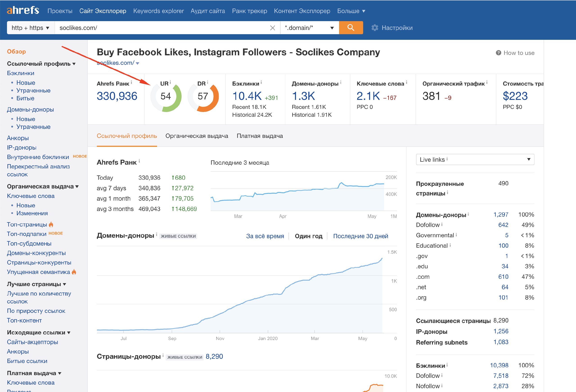Open Настройки settings link
The width and height of the screenshot is (576, 392).
(397, 28)
